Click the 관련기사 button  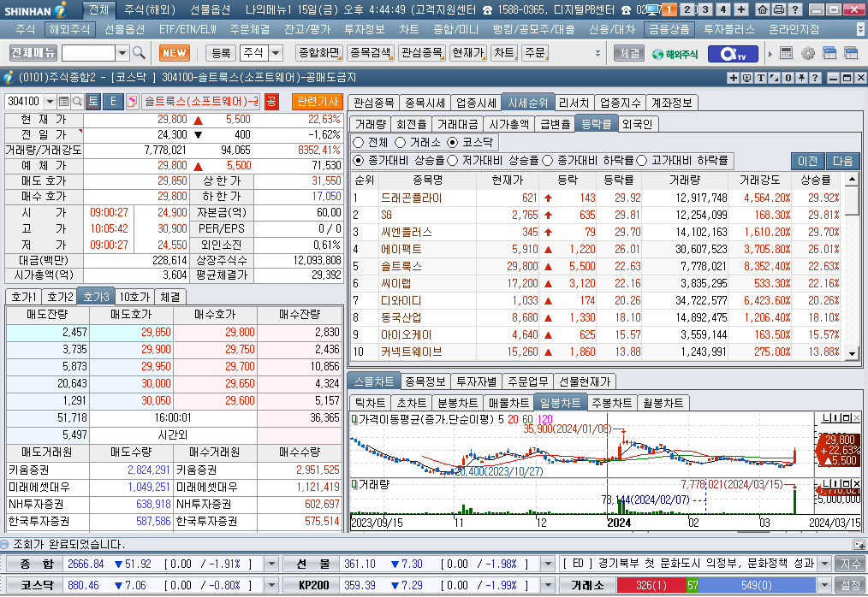pyautogui.click(x=318, y=101)
